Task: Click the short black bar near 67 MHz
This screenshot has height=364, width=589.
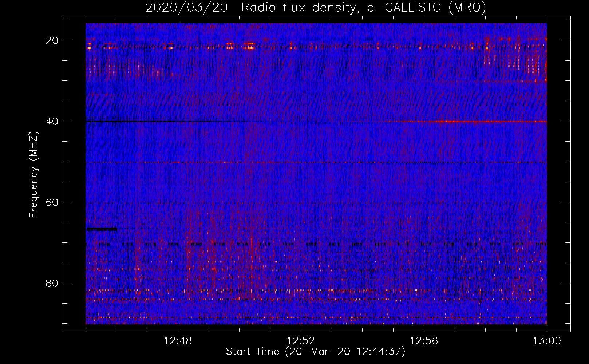Action: (x=102, y=229)
